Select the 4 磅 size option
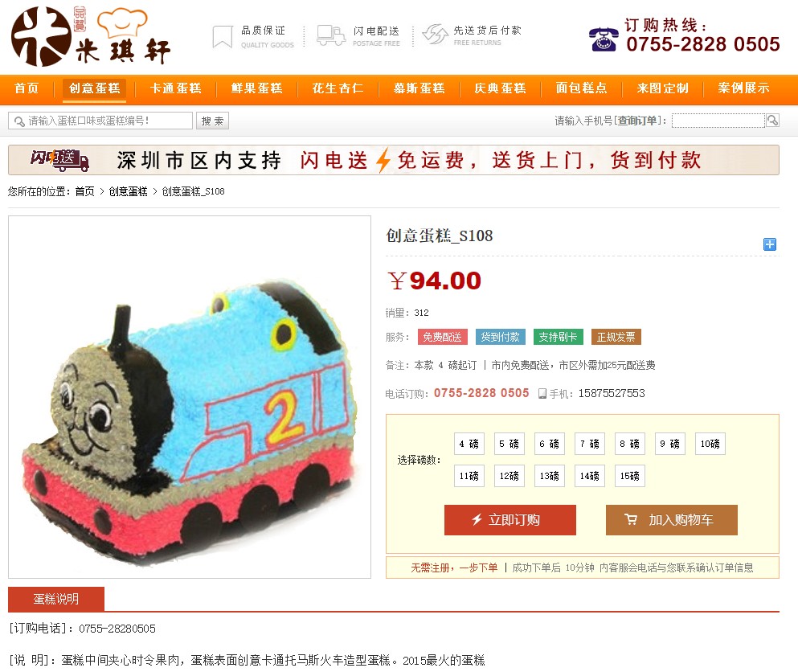The width and height of the screenshot is (798, 672). point(469,444)
